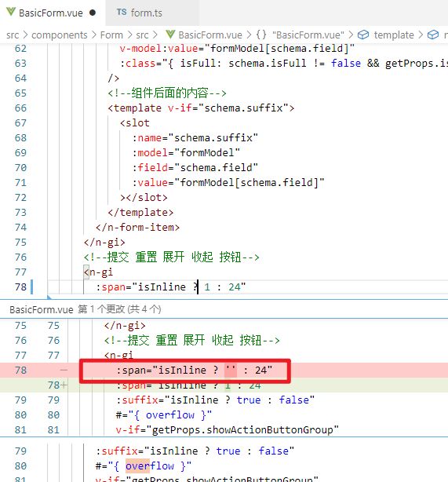This screenshot has height=482, width=448.
Task: Click the v-model:value code on line 62
Action: [x=237, y=49]
